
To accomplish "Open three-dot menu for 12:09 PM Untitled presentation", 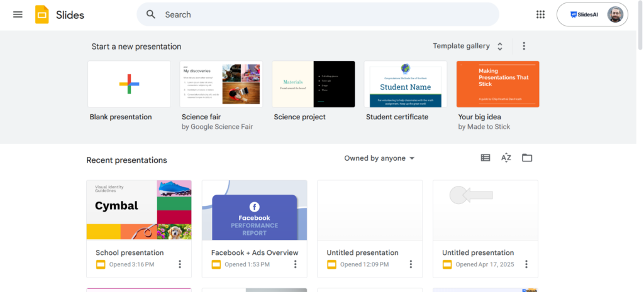I will [411, 264].
